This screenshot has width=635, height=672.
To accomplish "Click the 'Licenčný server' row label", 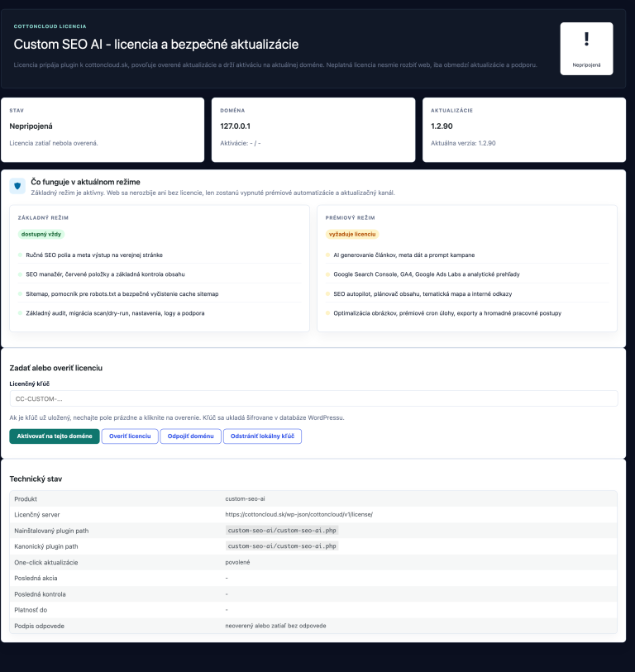I will 37,515.
